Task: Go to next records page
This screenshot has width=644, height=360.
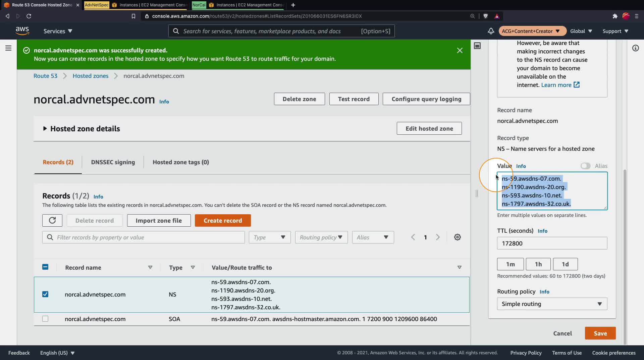Action: tap(438, 237)
